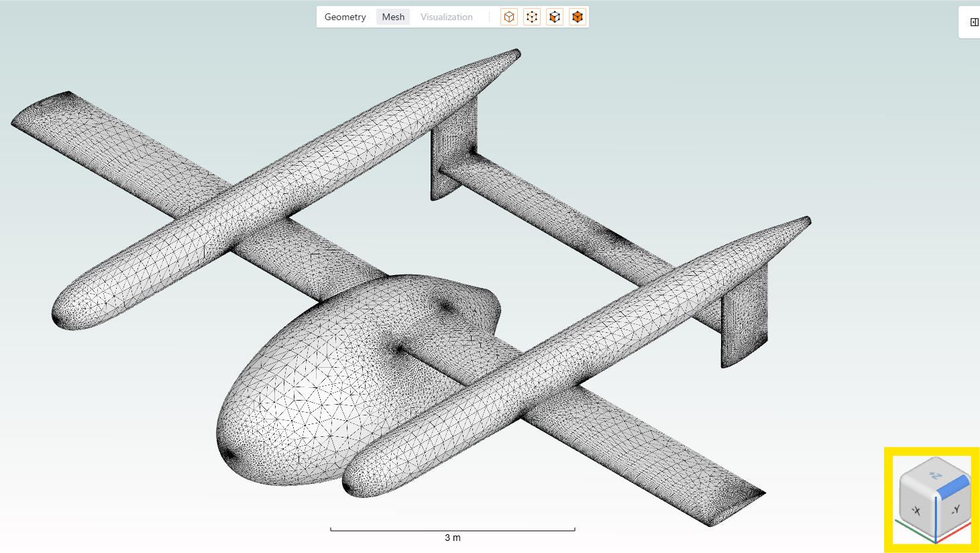This screenshot has width=980, height=553.
Task: Click the left wing tip of the aircraft
Action: [x=40, y=111]
